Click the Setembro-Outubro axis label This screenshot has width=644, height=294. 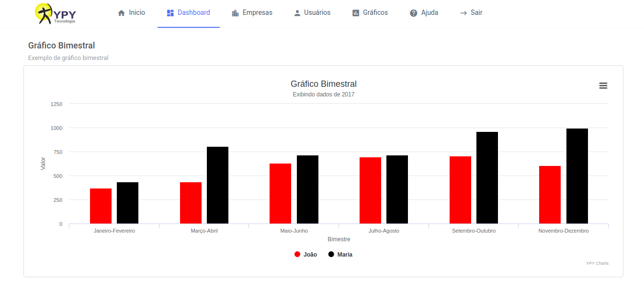coord(474,231)
